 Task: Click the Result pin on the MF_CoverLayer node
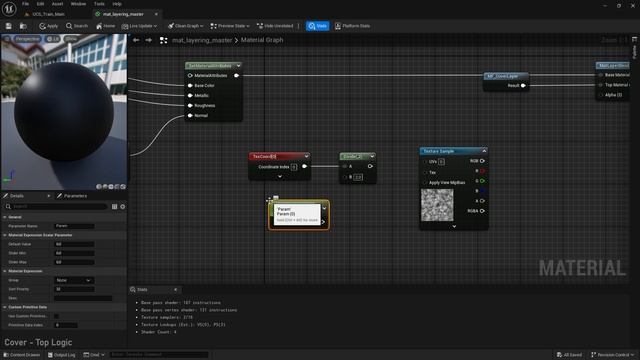[523, 86]
